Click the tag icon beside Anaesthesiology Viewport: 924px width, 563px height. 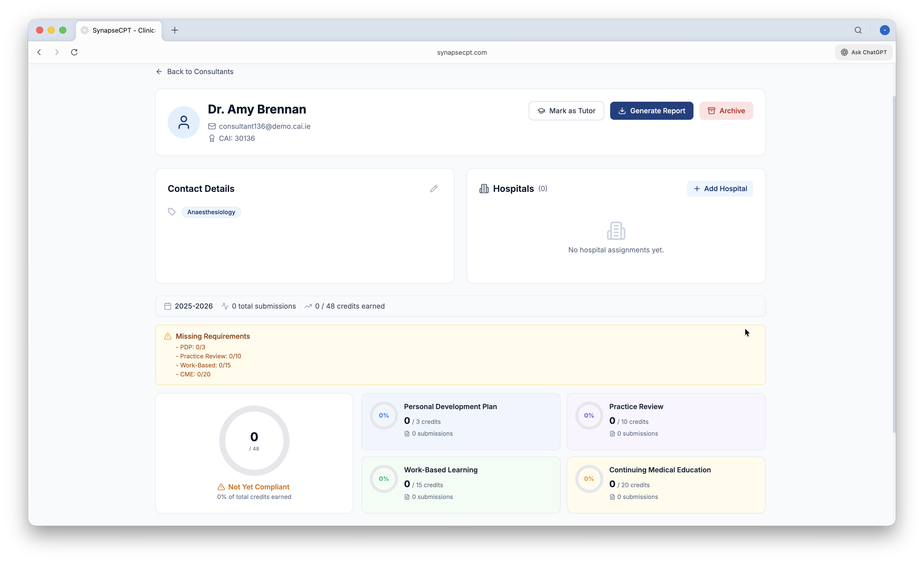172,211
